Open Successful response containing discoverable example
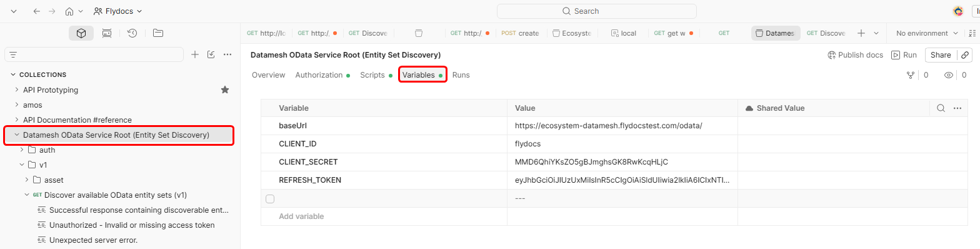The width and height of the screenshot is (980, 249). tap(139, 210)
